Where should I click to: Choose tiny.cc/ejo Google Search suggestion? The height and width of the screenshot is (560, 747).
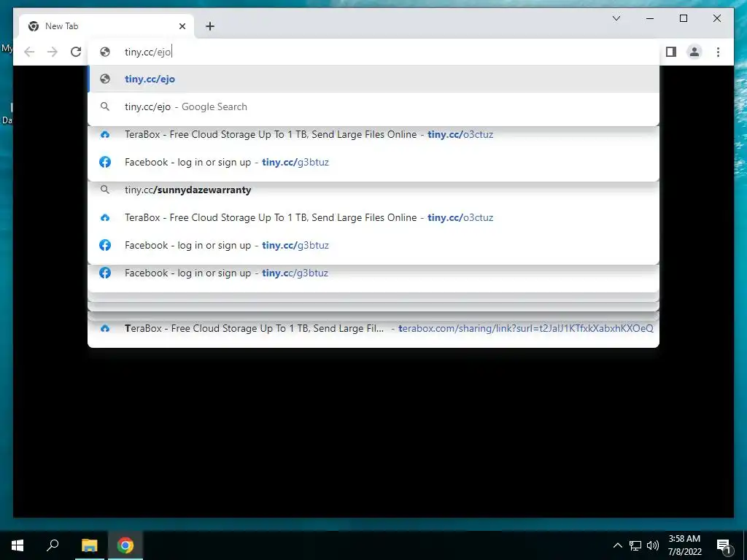click(x=374, y=106)
